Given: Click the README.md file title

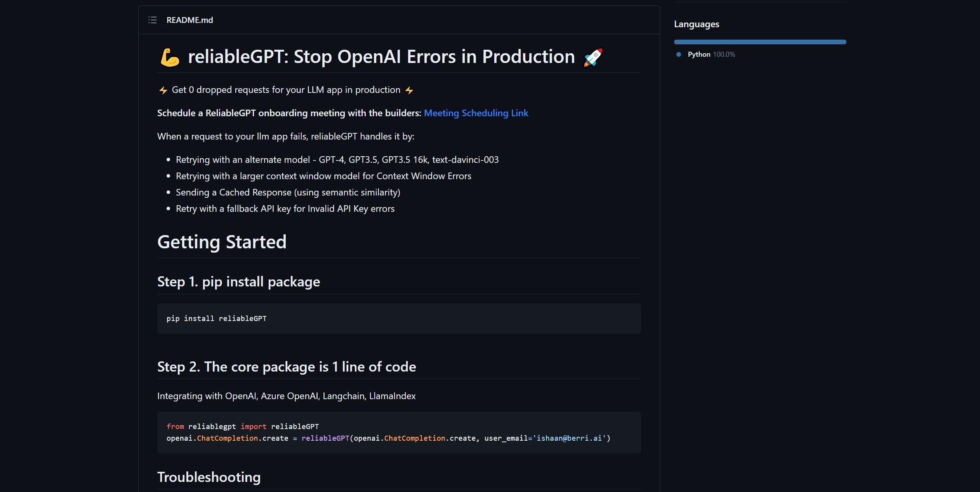Looking at the screenshot, I should click(189, 20).
